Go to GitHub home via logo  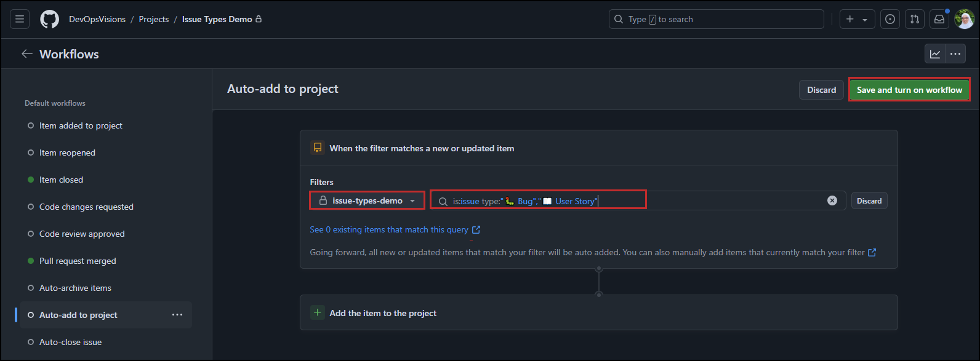click(50, 19)
